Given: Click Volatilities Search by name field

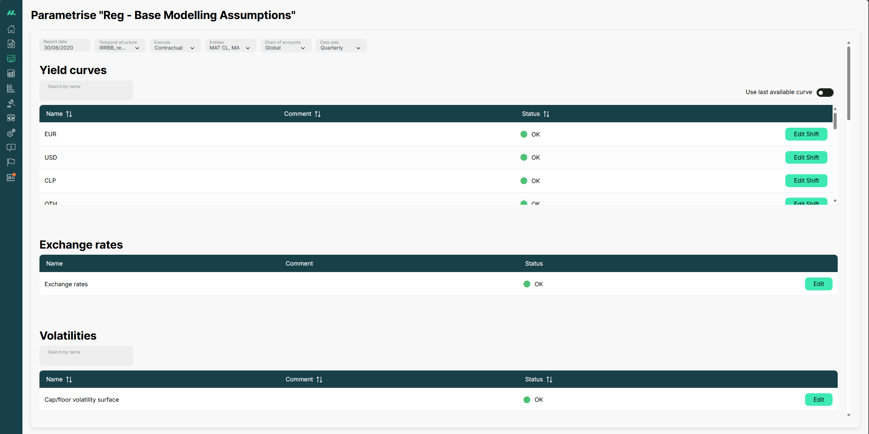Looking at the screenshot, I should click(x=86, y=356).
